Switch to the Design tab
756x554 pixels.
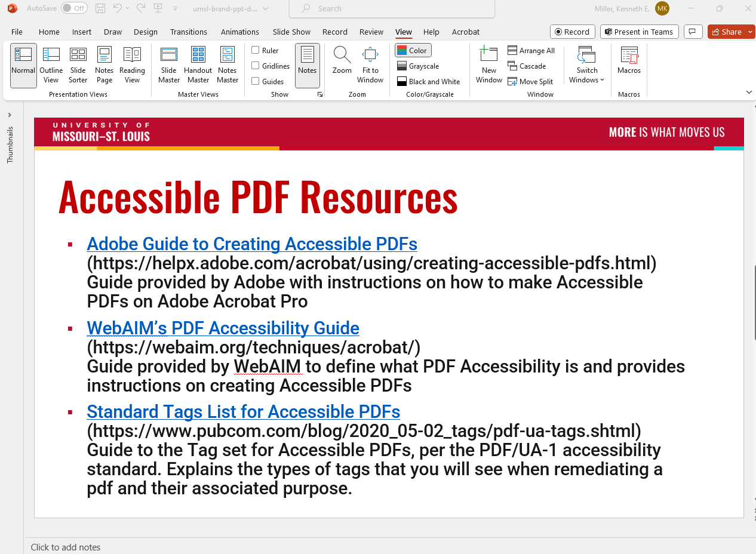pyautogui.click(x=146, y=32)
